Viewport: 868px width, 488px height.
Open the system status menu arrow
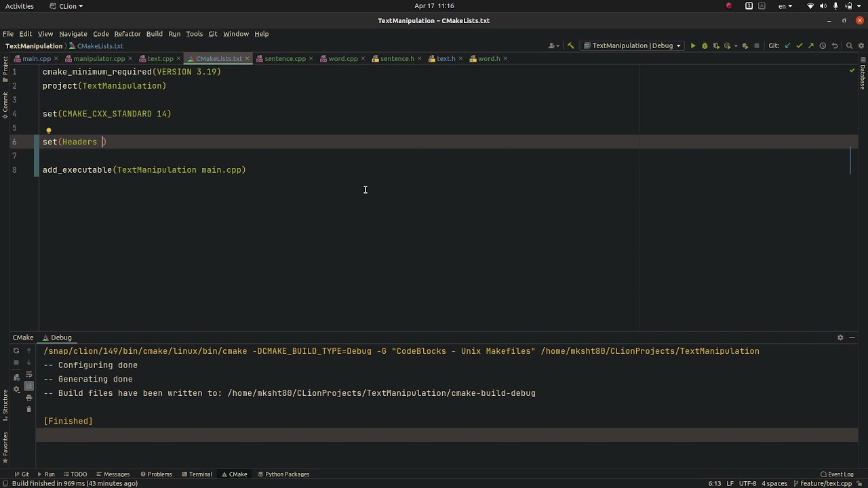click(861, 6)
